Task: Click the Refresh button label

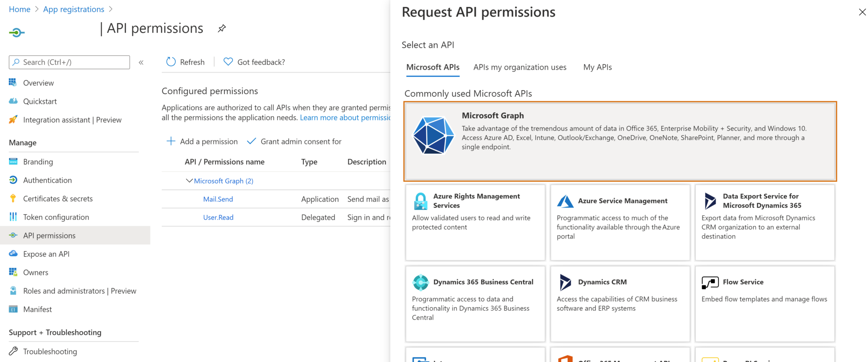Action: tap(192, 62)
